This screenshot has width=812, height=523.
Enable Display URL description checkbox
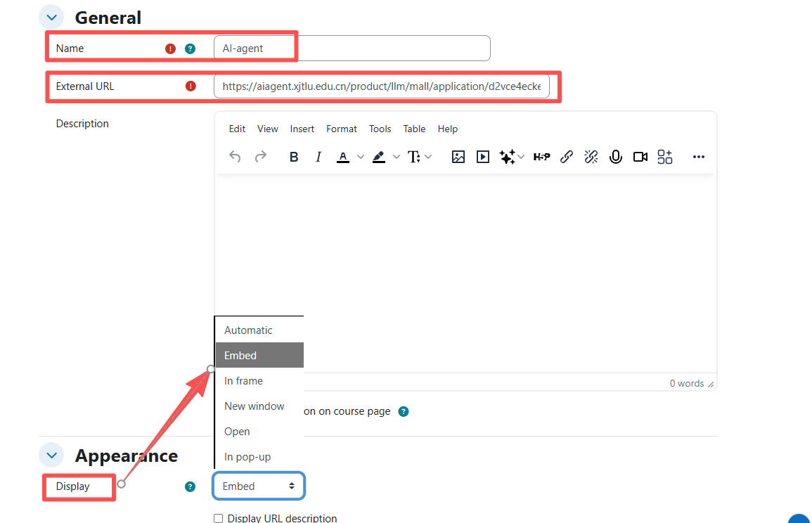pyautogui.click(x=218, y=518)
